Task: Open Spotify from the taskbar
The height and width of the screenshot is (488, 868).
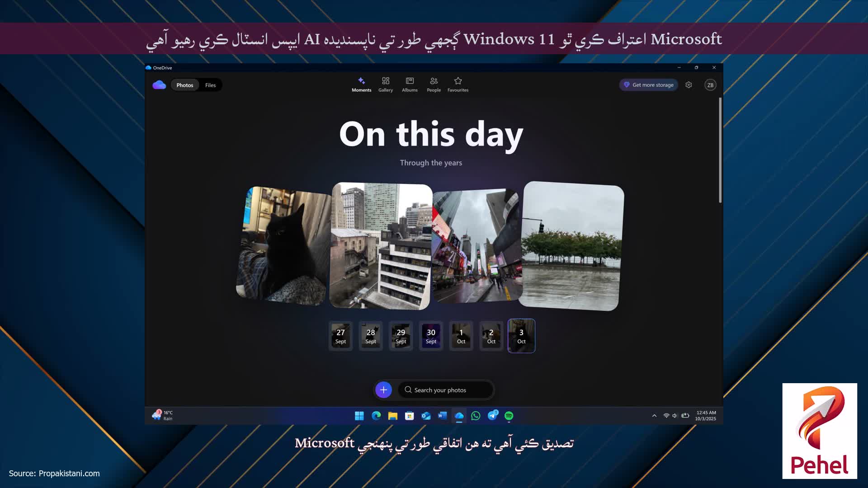Action: [509, 416]
